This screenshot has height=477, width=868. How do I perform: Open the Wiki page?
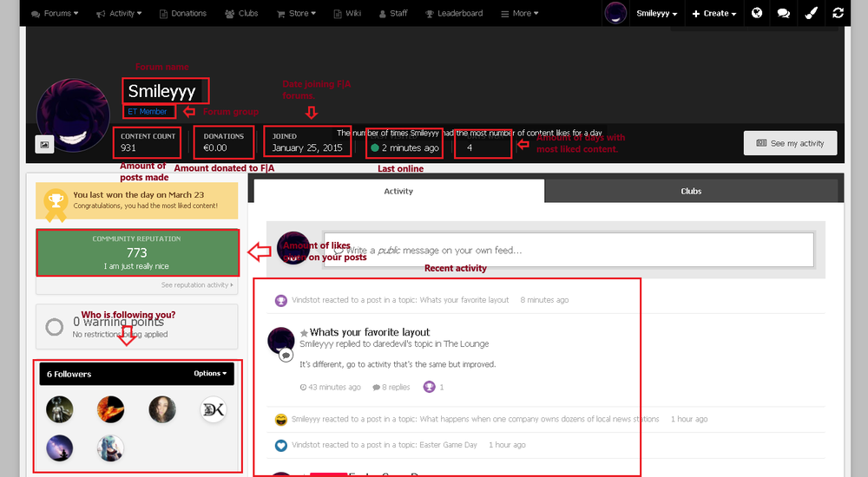click(x=347, y=13)
